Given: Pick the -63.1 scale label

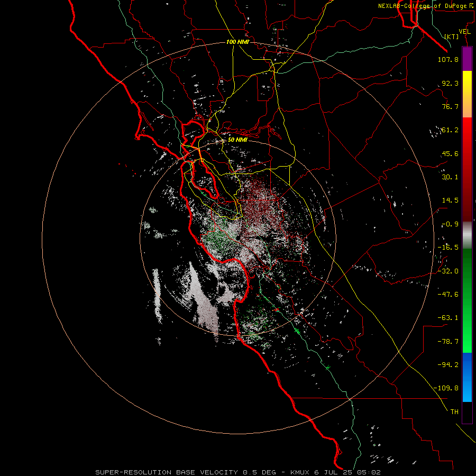Looking at the screenshot, I should [448, 318].
